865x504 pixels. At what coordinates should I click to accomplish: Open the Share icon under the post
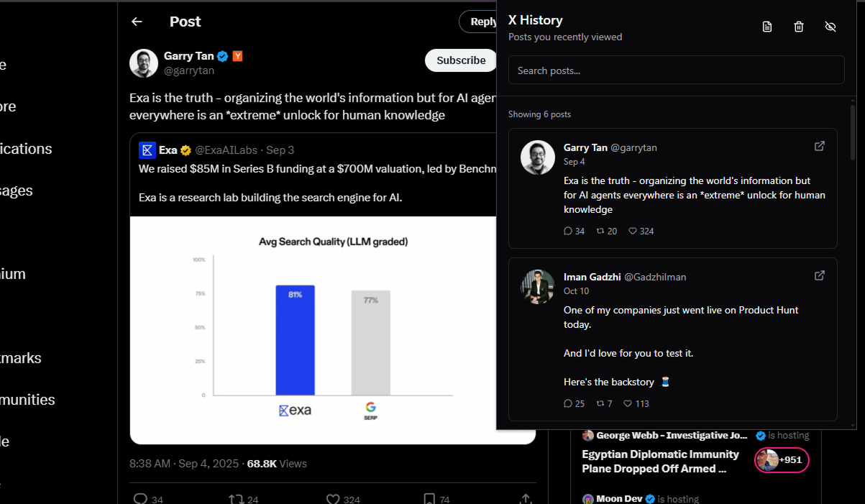(526, 498)
